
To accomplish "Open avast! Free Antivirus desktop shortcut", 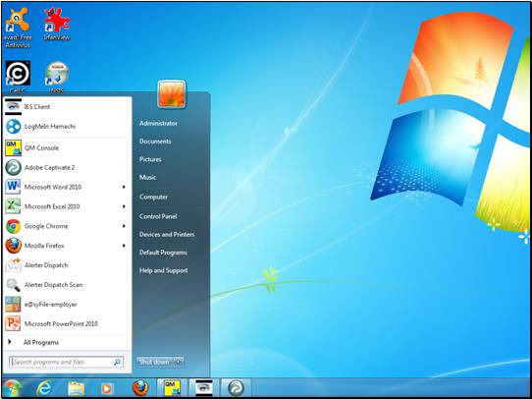I will pyautogui.click(x=18, y=28).
